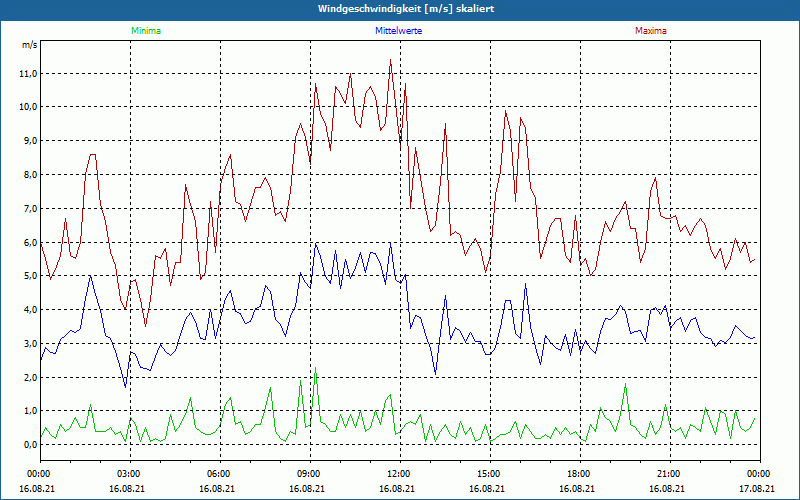Viewport: 800px width, 500px height.
Task: Click the red Maxima legend label
Action: point(651,31)
